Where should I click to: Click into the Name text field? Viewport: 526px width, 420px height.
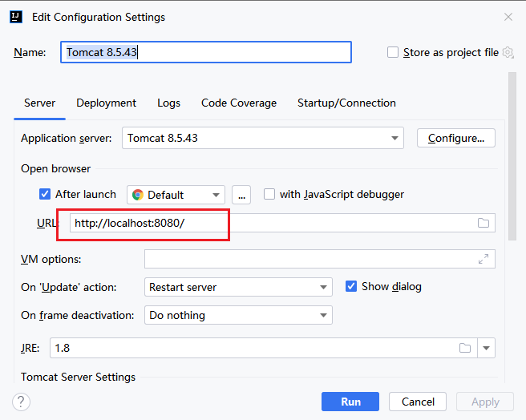205,52
